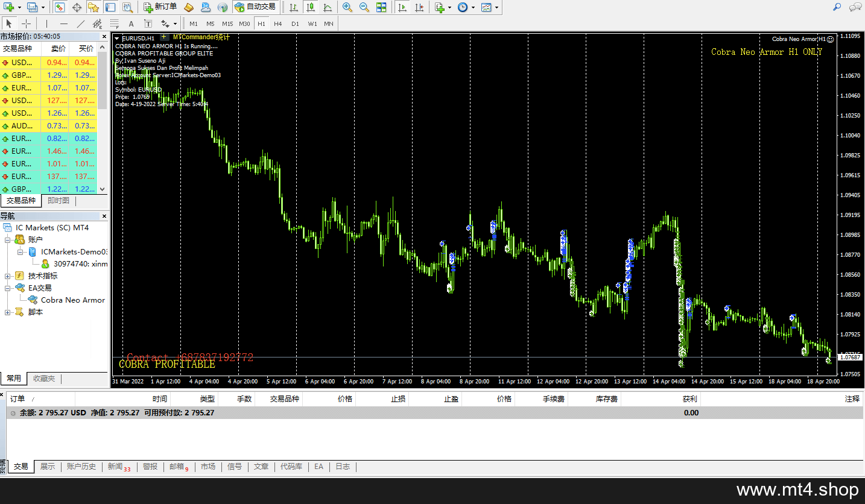The height and width of the screenshot is (504, 865).
Task: Switch chart to bar chart mode
Action: (293, 7)
